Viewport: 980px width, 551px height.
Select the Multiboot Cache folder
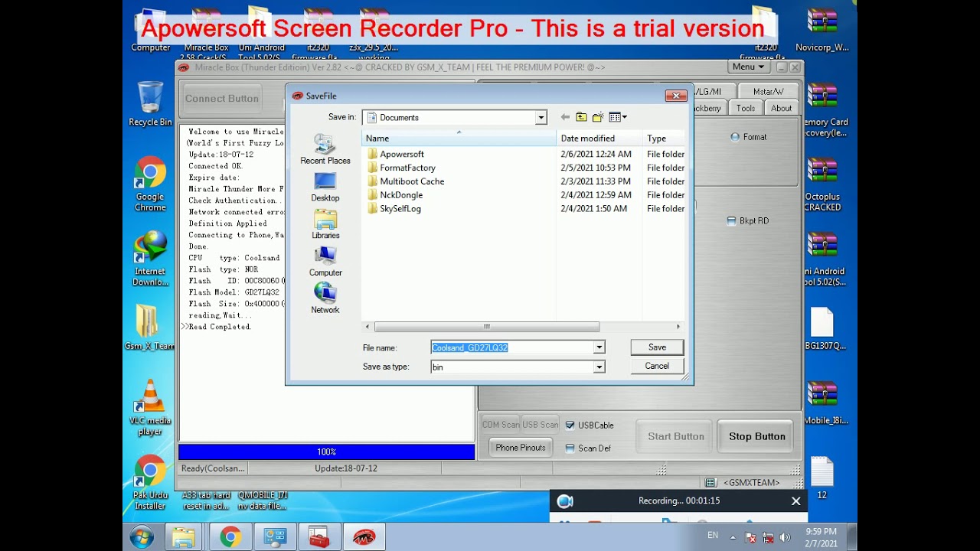pyautogui.click(x=406, y=181)
